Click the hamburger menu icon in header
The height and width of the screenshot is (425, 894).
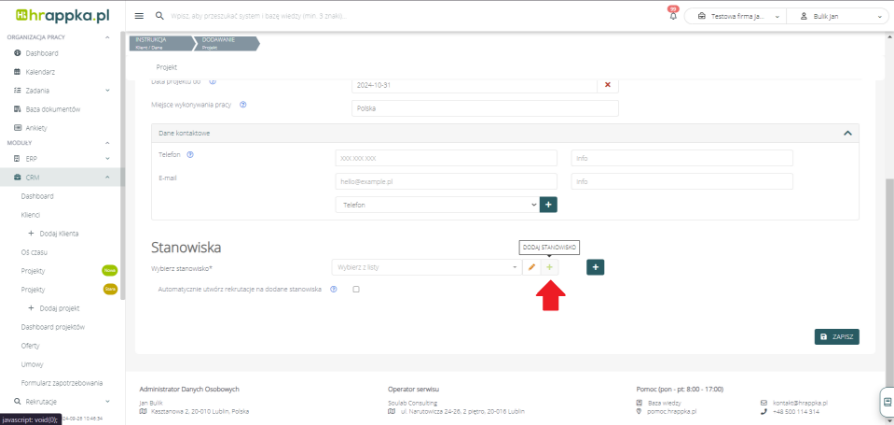coord(139,16)
